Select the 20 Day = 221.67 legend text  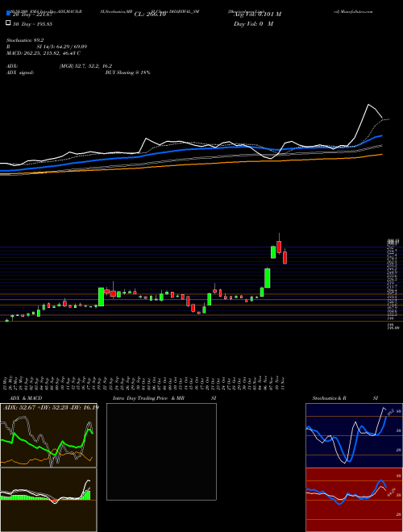pyautogui.click(x=31, y=14)
